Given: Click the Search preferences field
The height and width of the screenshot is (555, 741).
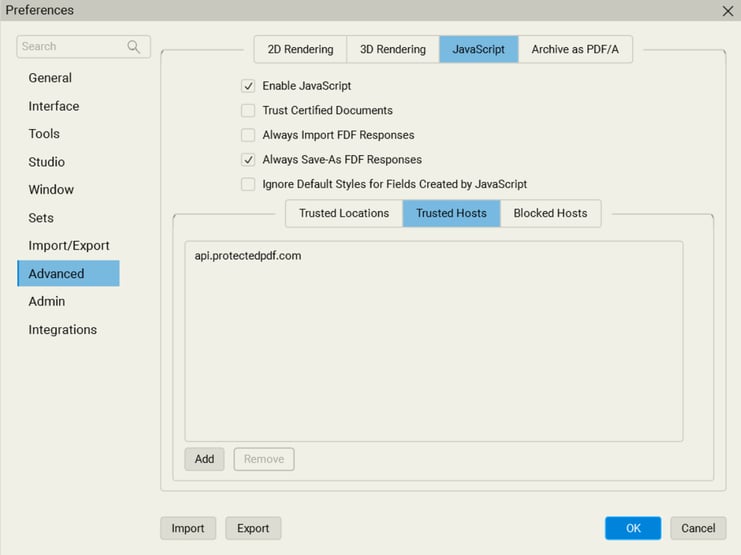Looking at the screenshot, I should point(84,46).
